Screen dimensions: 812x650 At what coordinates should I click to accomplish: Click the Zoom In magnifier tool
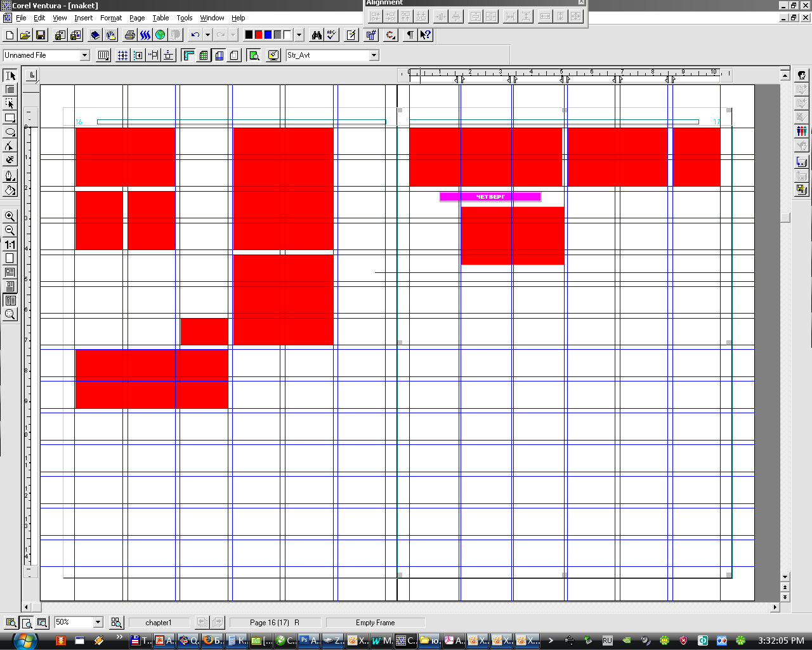pos(10,216)
